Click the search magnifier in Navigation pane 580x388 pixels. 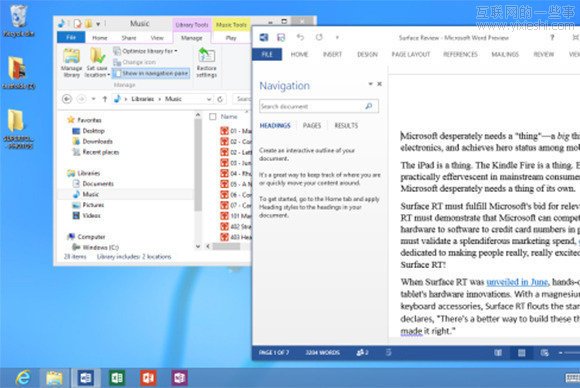(369, 107)
